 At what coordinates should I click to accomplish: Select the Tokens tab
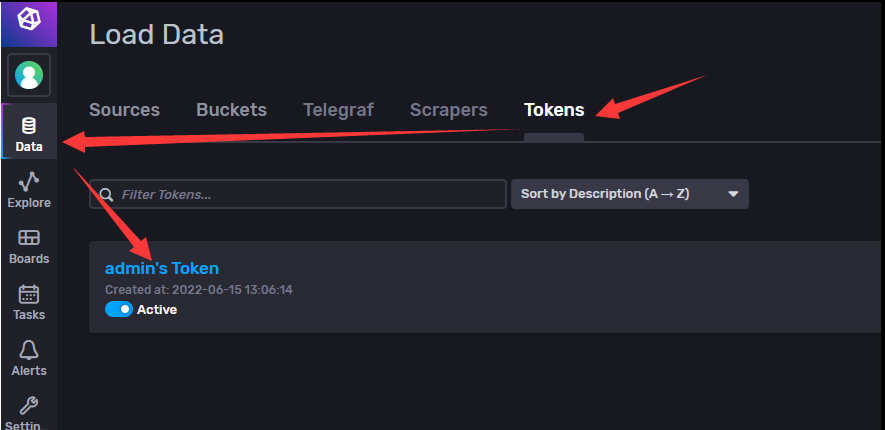pos(554,109)
